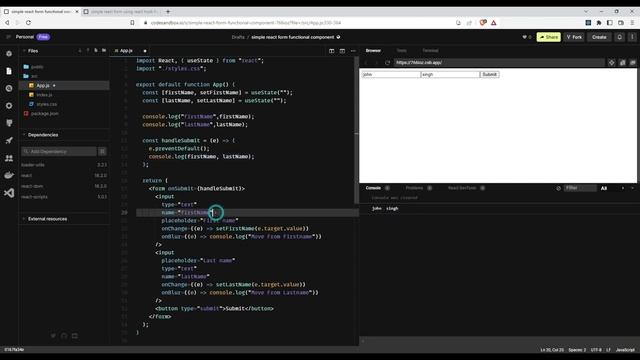Open the React DevTools tab

tap(462, 188)
